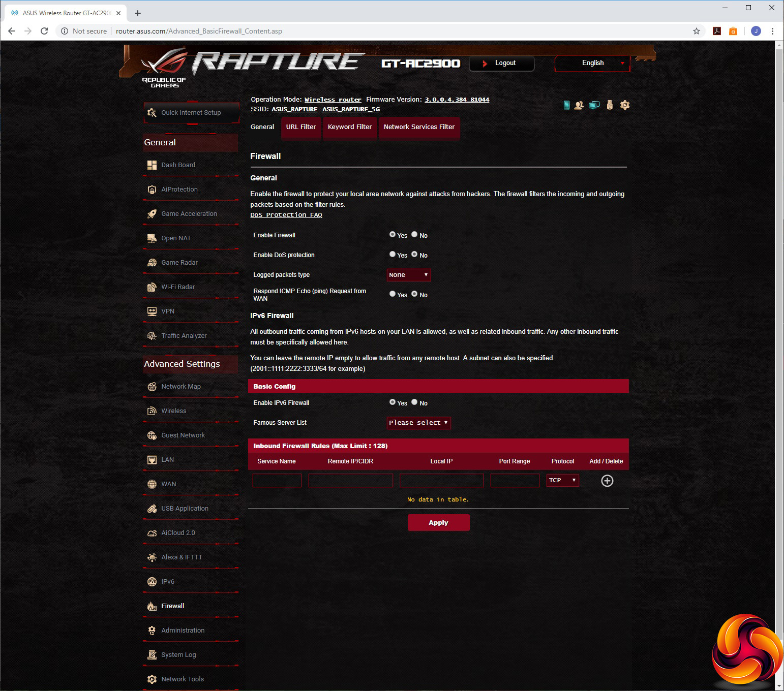Open WAN settings via its globe icon
This screenshot has height=691, width=784.
[x=152, y=484]
